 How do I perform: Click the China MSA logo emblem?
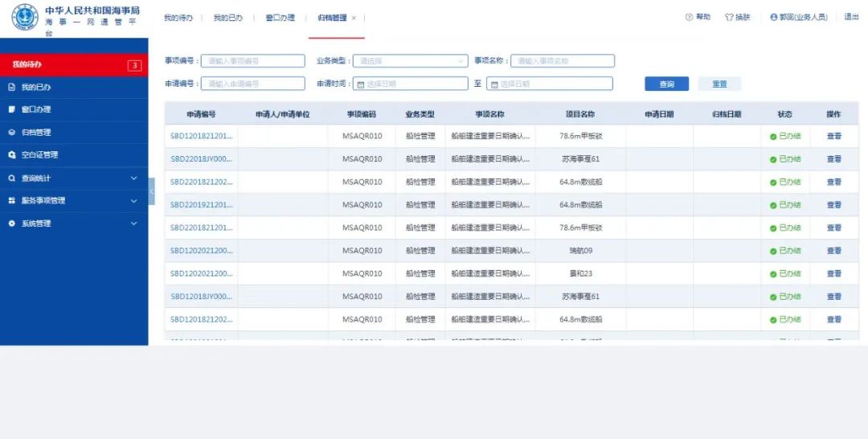24,17
